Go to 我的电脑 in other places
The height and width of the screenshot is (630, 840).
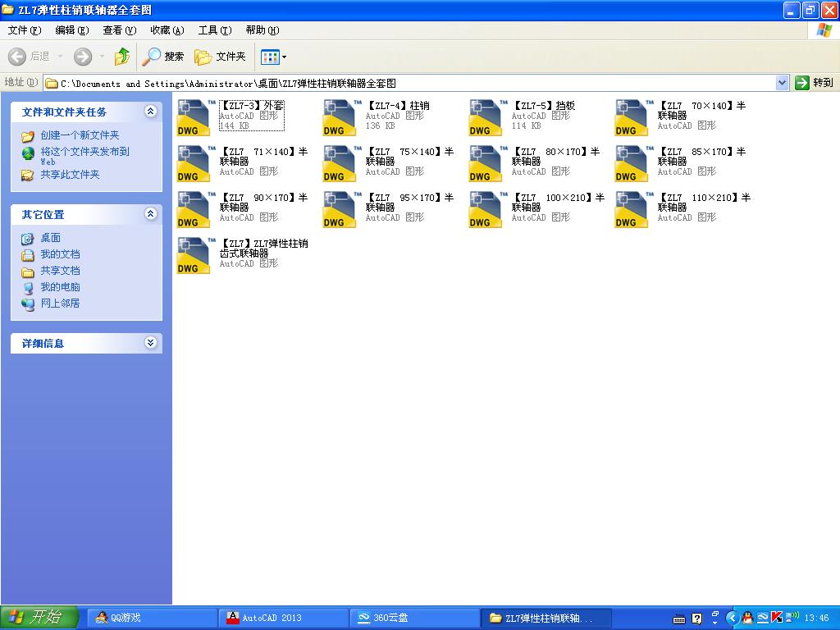pos(60,287)
